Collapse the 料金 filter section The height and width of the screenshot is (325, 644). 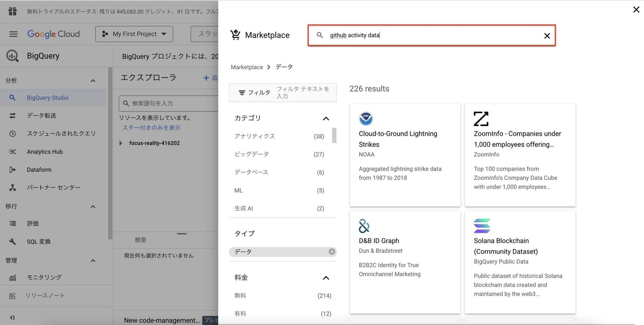tap(326, 278)
